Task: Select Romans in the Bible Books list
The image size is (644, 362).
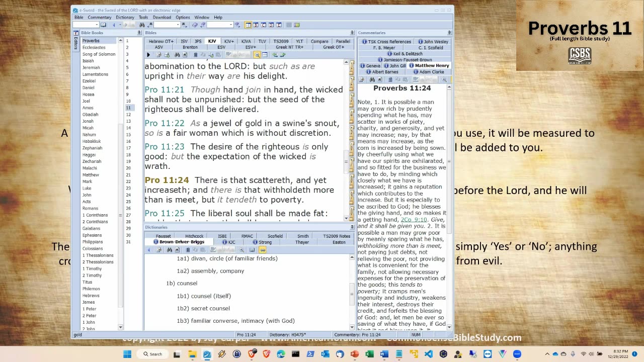Action: point(91,208)
